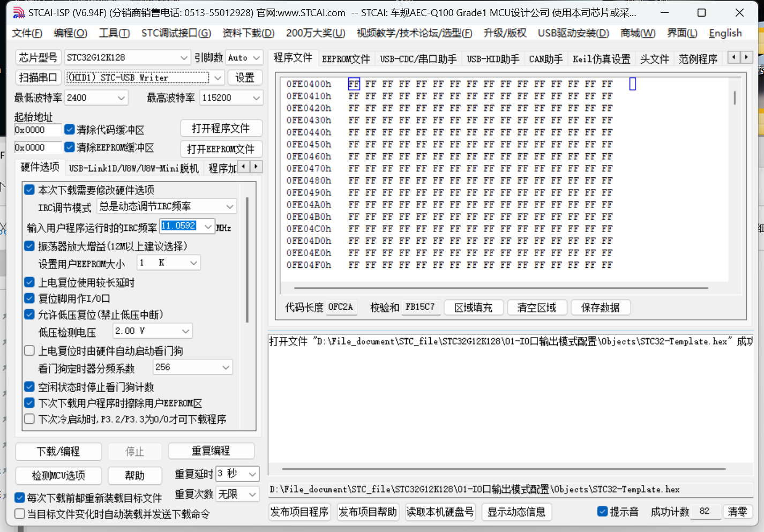
Task: Toggle 下次下载用户程序时擦除用户EEPROM区
Action: (x=30, y=403)
